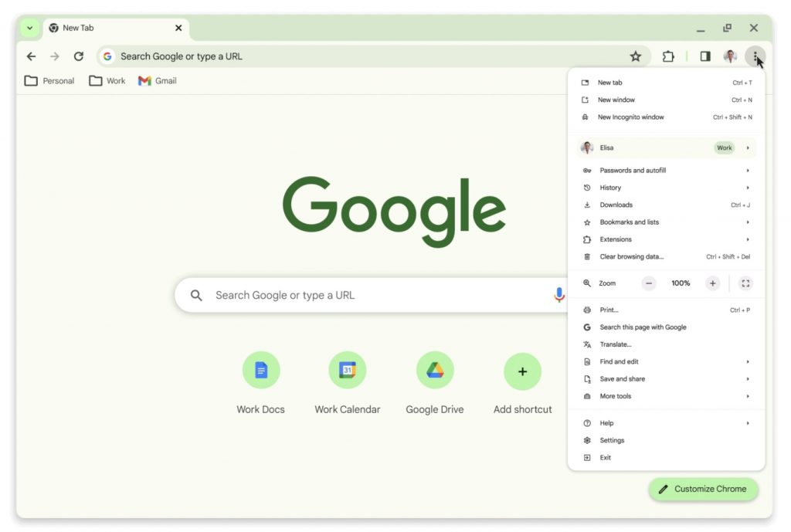Click the back navigation arrow

click(31, 56)
